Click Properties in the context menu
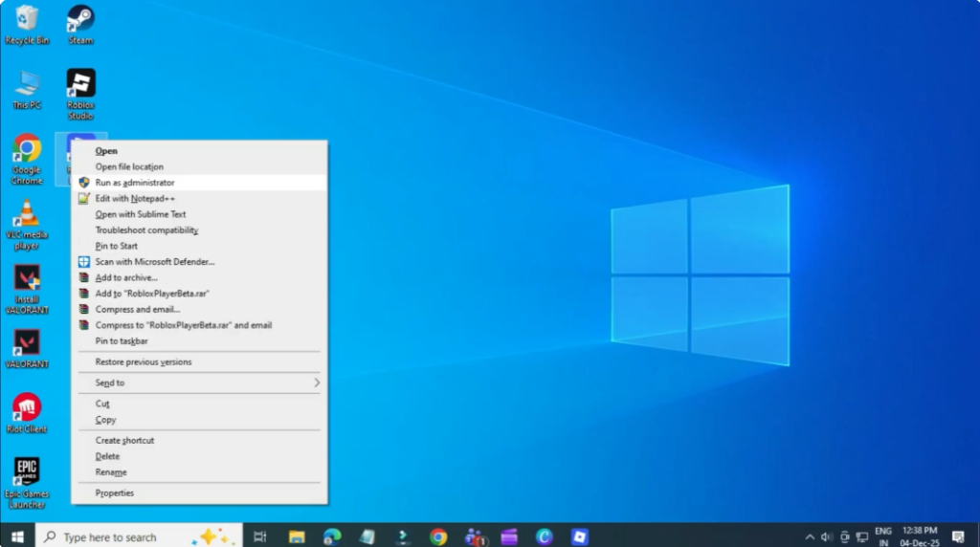Image resolution: width=980 pixels, height=547 pixels. 115,492
